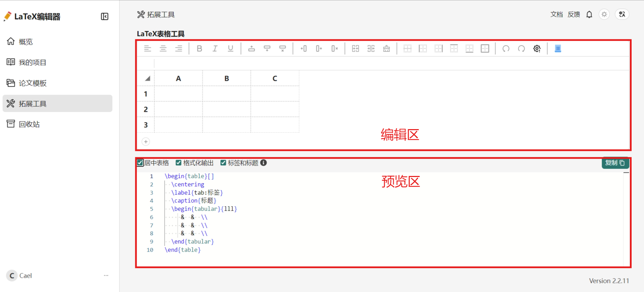Click the Cael user avatar
This screenshot has height=292, width=644.
pyautogui.click(x=12, y=275)
